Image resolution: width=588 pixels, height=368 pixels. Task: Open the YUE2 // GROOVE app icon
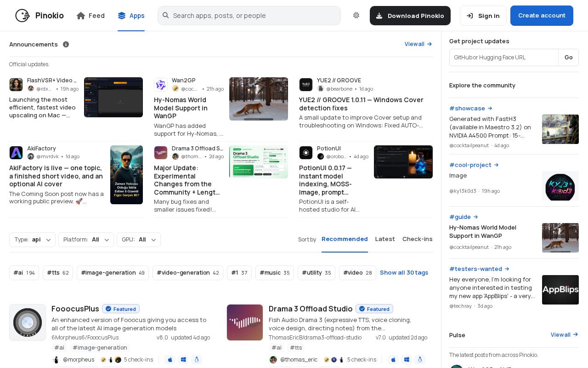306,85
